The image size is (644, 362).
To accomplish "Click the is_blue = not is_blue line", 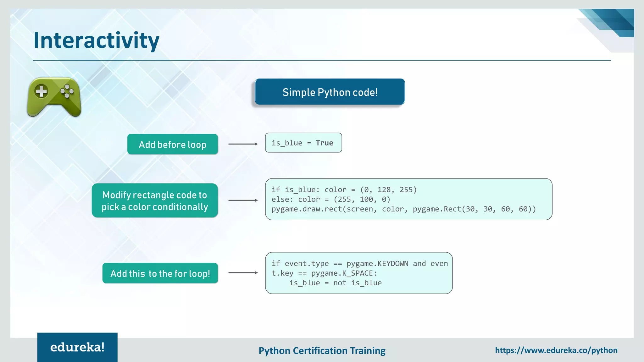I will coord(335,283).
